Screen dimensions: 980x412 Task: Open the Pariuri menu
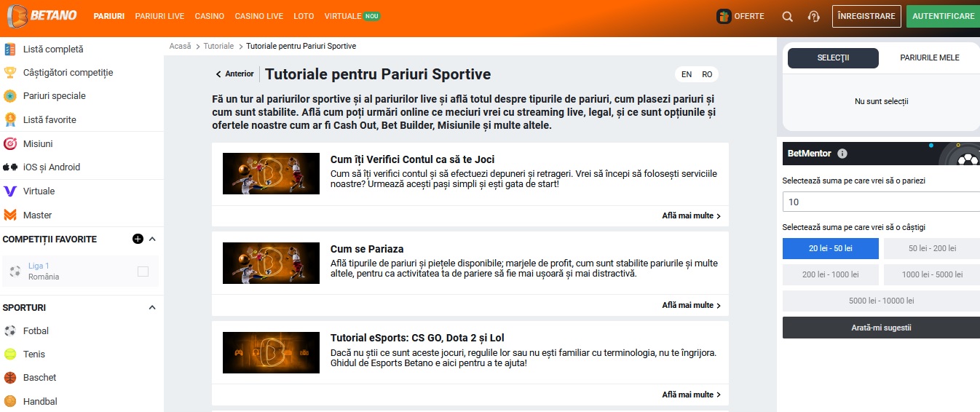click(109, 16)
